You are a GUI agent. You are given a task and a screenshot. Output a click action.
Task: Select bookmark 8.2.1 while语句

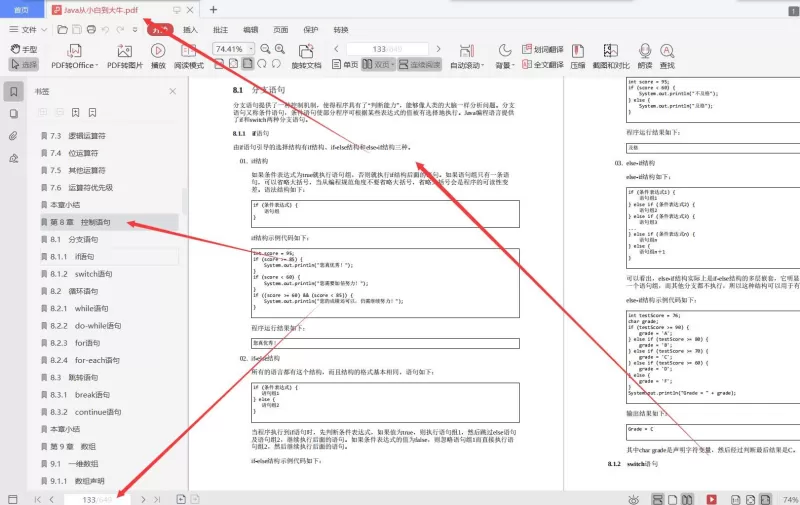click(109, 309)
